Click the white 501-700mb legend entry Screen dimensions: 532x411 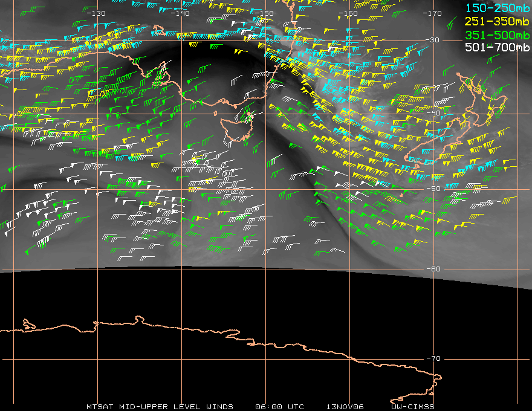pos(497,47)
